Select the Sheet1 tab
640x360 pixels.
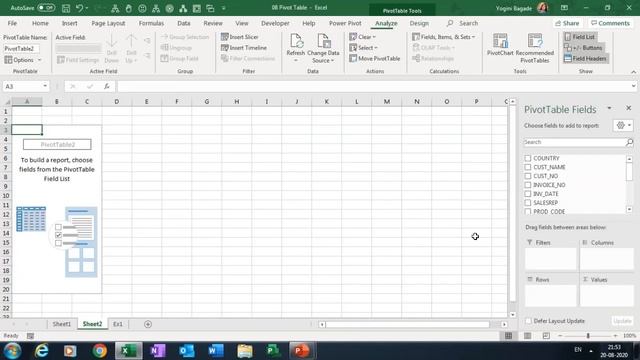click(x=62, y=324)
